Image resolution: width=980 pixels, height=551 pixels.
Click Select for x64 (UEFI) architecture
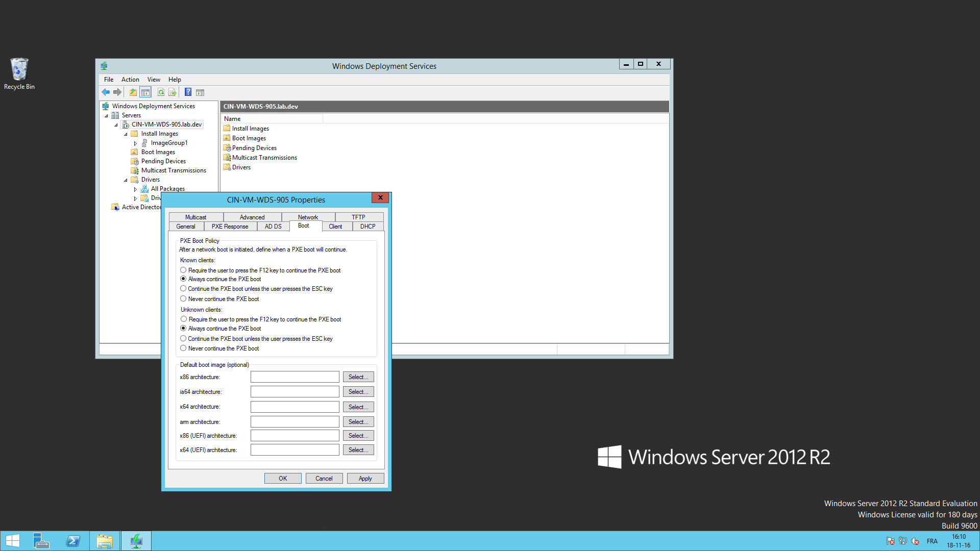click(x=358, y=450)
